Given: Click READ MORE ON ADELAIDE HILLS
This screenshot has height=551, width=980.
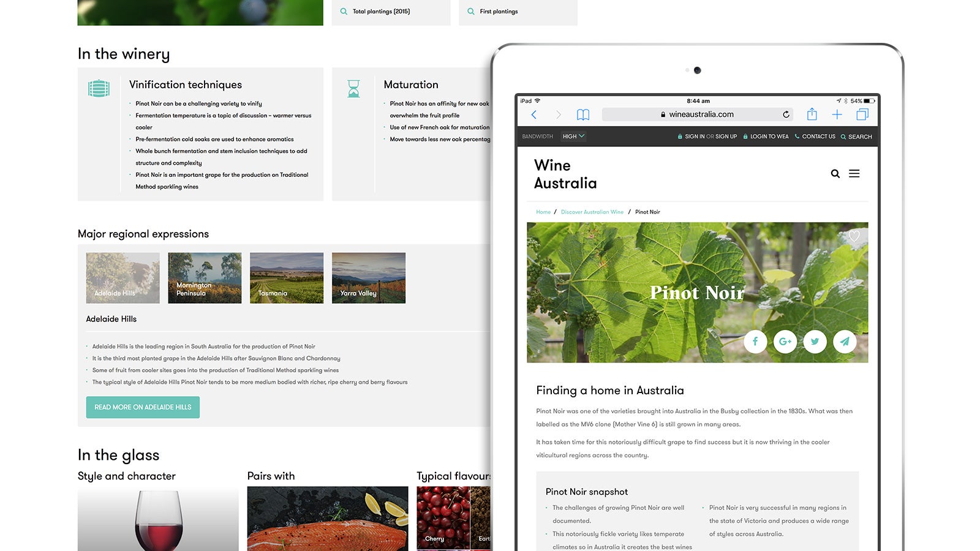Looking at the screenshot, I should 143,407.
